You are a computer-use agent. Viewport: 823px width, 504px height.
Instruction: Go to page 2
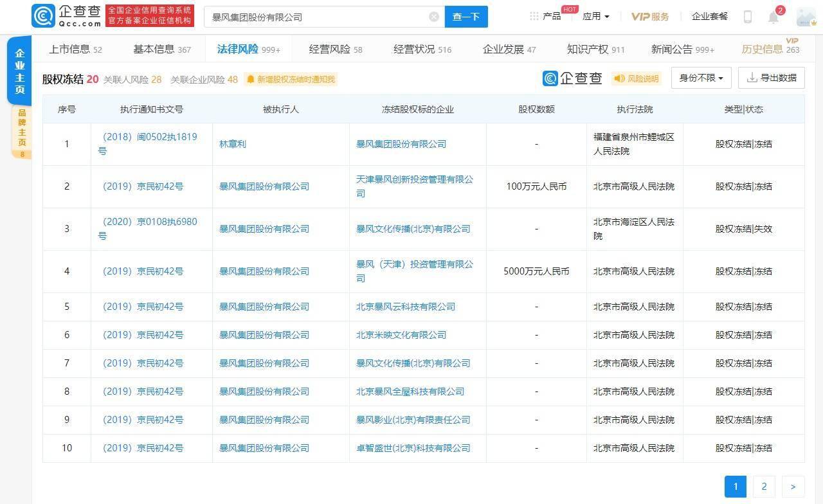coord(764,487)
